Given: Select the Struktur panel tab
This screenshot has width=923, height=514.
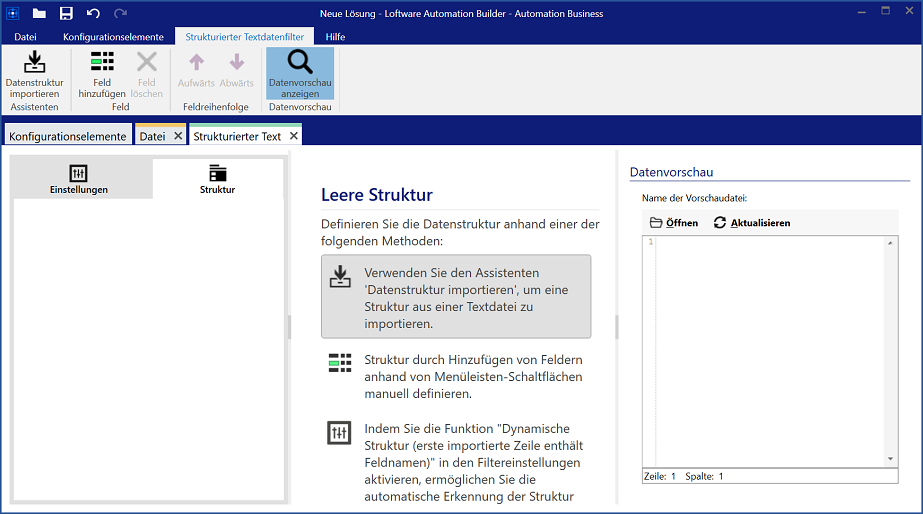Looking at the screenshot, I should [217, 179].
